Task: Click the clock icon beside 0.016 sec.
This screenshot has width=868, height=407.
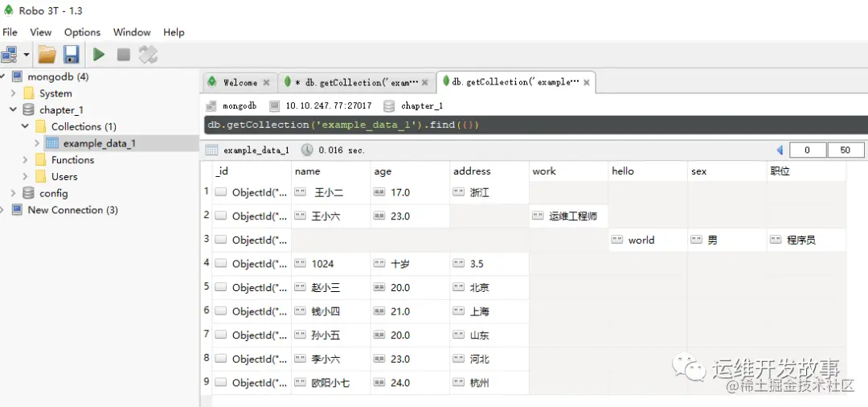Action: coord(307,150)
